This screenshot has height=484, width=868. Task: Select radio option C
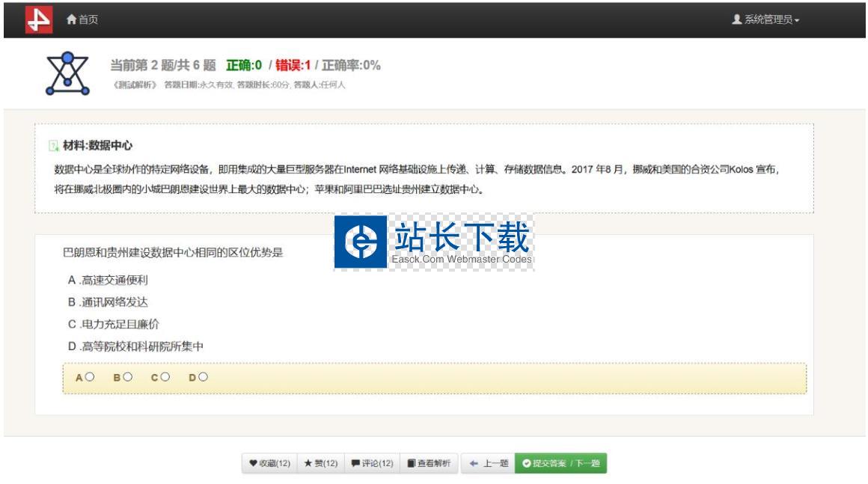(165, 377)
